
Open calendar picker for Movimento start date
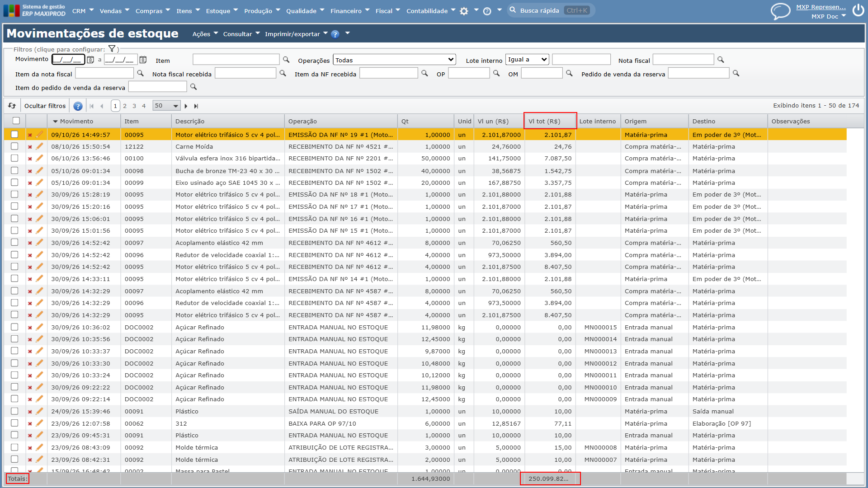(x=90, y=60)
